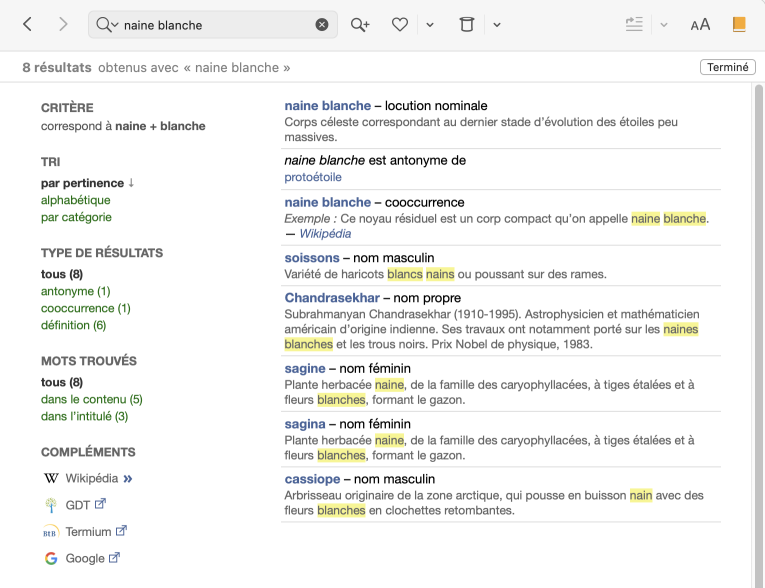Click the trash bin toolbar icon
765x588 pixels.
click(466, 25)
